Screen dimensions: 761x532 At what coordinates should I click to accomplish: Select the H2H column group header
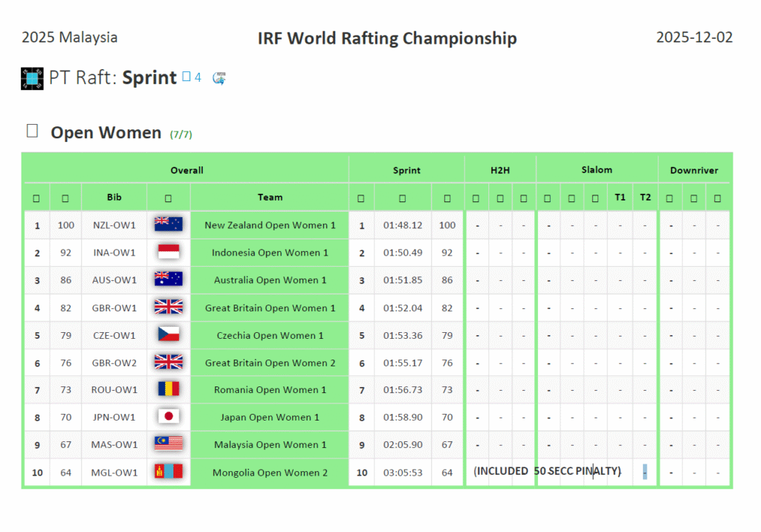500,170
